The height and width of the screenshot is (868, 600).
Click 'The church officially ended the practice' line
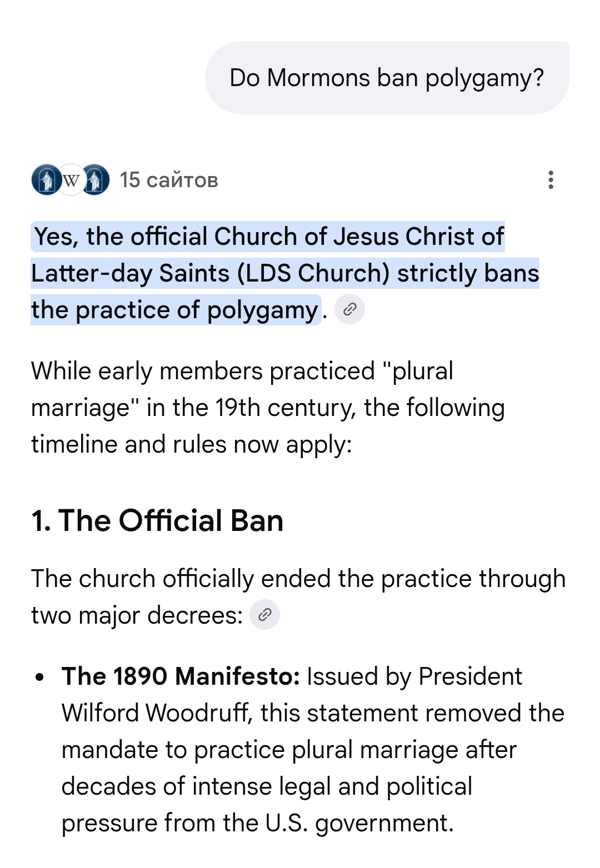coord(298,579)
